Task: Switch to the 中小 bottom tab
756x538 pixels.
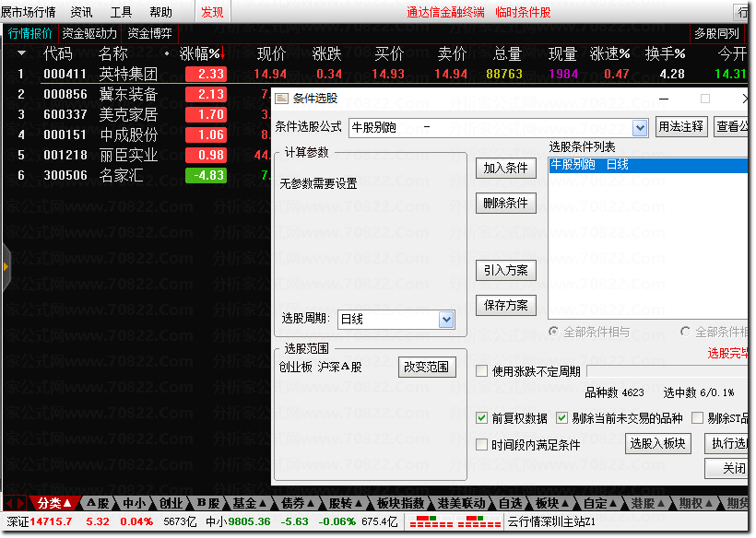Action: click(x=134, y=503)
